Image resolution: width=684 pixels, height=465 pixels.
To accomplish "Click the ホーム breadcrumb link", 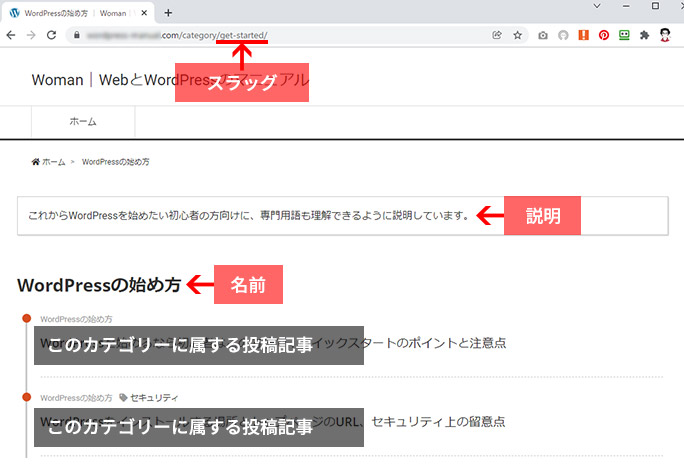I will (x=54, y=162).
